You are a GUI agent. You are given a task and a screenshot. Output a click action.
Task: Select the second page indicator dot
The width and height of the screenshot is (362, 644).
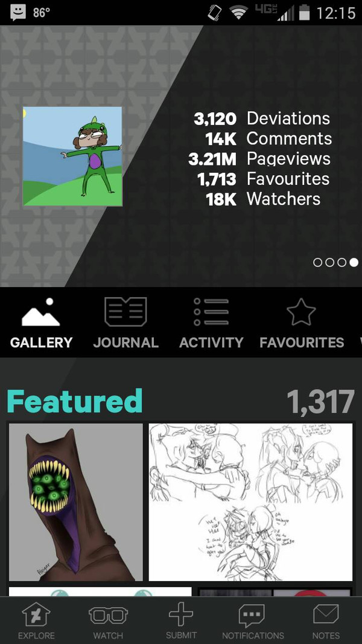[329, 262]
